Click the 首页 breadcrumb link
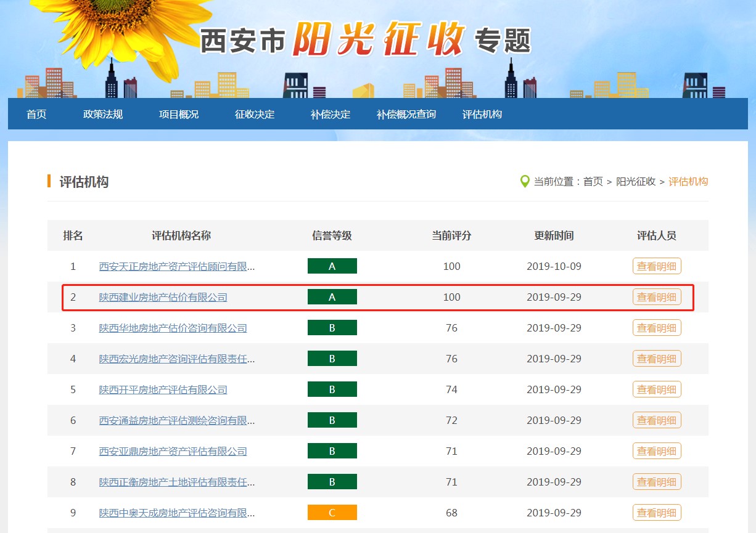756x533 pixels. 593,182
